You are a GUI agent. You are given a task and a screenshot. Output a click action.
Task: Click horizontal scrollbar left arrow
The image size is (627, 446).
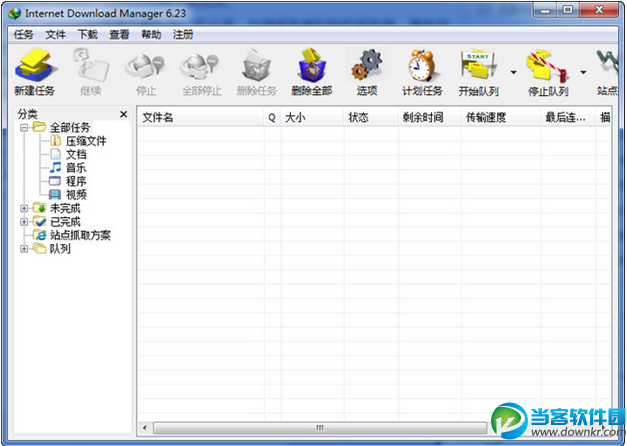[x=144, y=428]
